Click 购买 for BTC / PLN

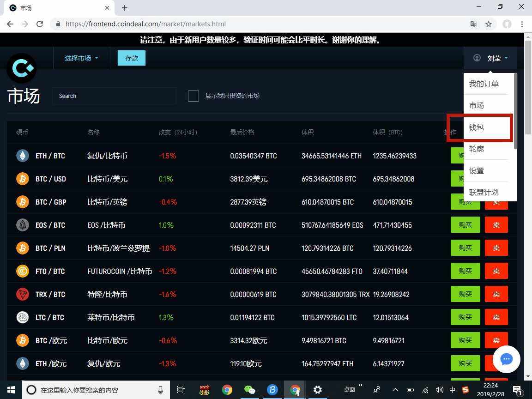465,248
